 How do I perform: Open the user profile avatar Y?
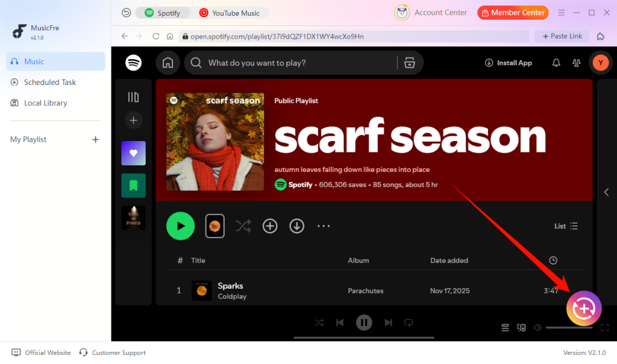(x=601, y=63)
